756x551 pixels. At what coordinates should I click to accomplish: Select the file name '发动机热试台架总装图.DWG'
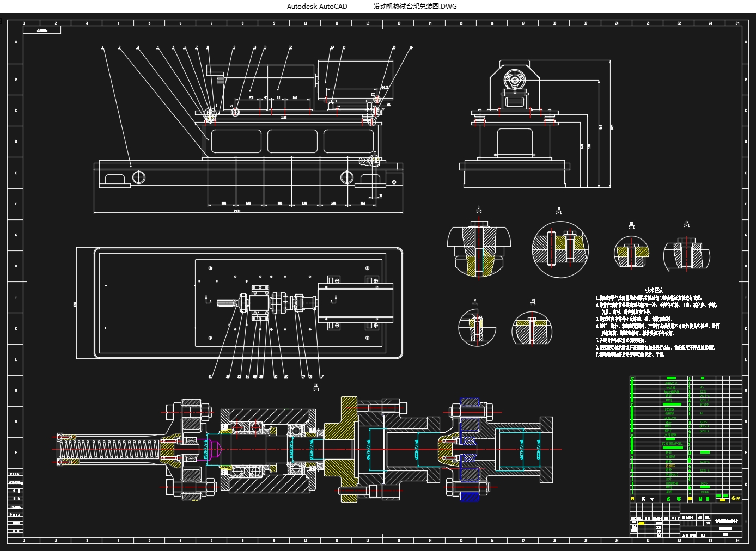tap(415, 7)
